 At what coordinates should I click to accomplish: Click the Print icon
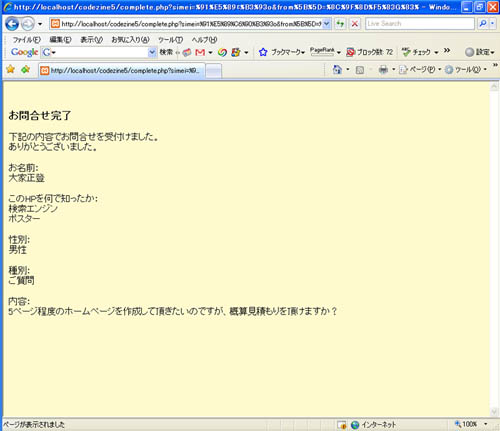383,70
